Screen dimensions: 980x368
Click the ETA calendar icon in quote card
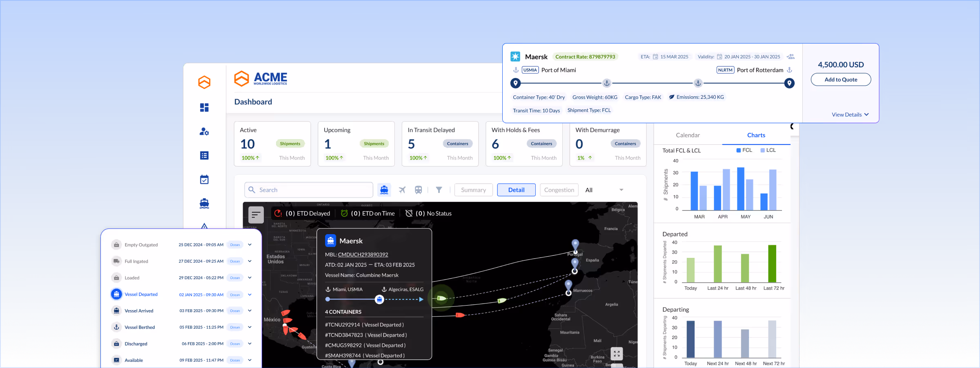655,57
